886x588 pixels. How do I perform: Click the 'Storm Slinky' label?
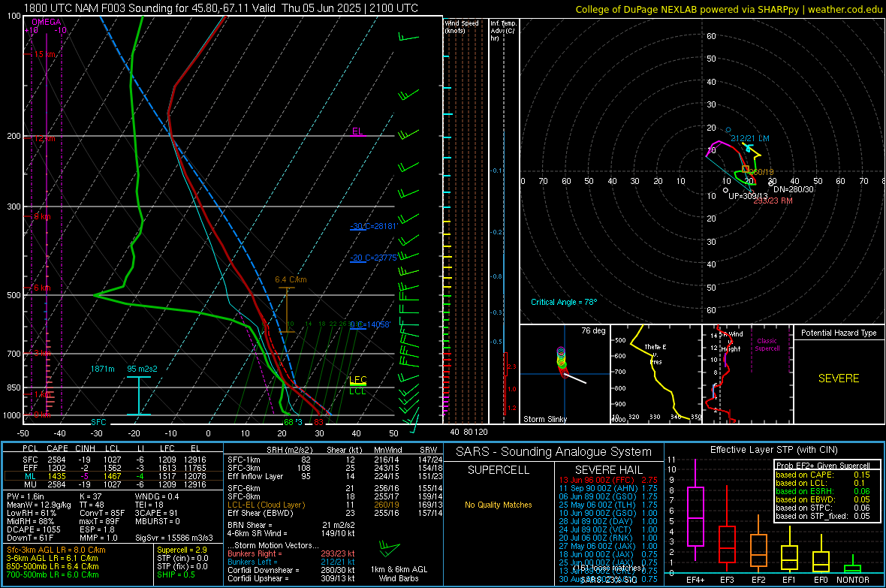(545, 419)
